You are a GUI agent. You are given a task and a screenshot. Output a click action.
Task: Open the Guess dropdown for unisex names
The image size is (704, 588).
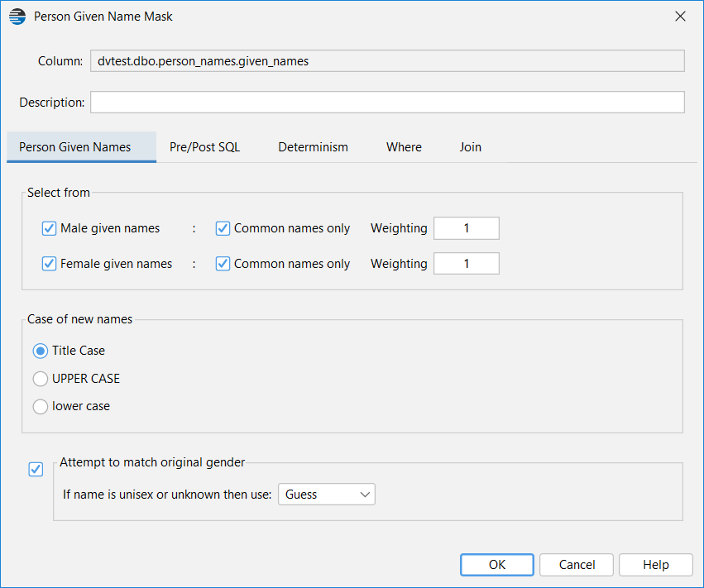pos(327,495)
